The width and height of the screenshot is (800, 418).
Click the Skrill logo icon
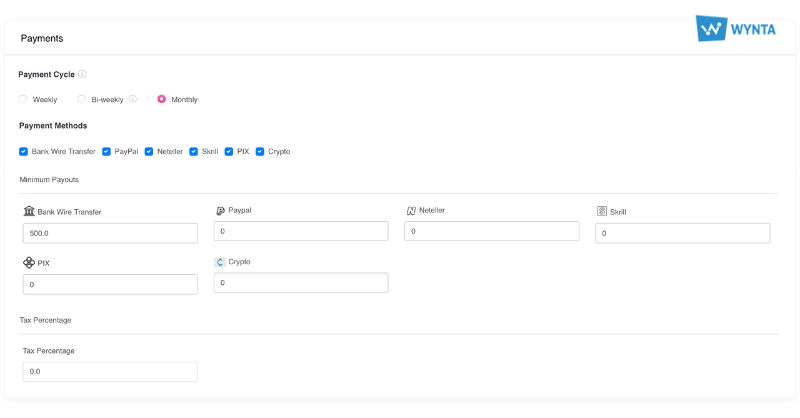pos(602,211)
